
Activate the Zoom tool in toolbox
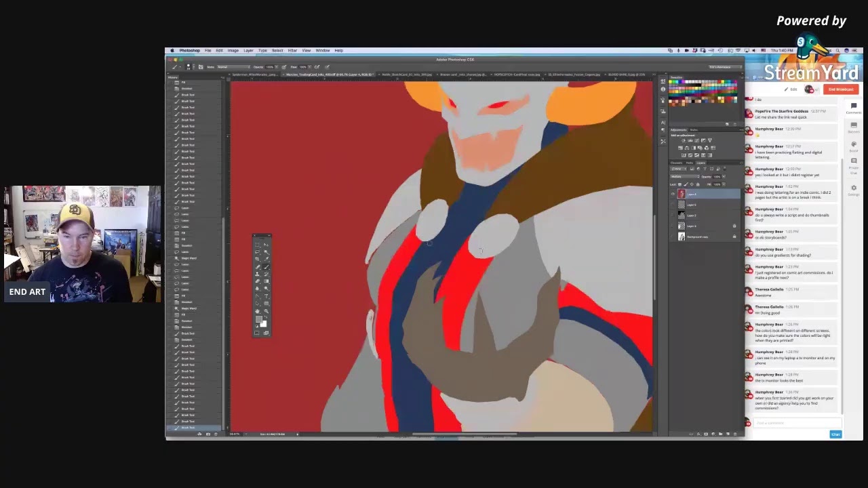tap(266, 310)
